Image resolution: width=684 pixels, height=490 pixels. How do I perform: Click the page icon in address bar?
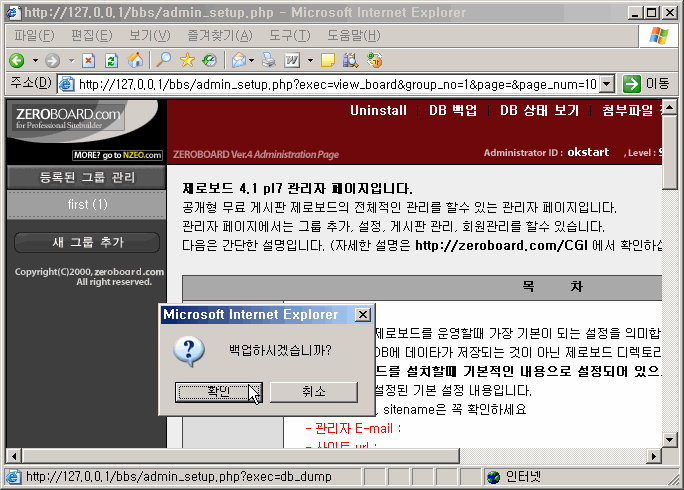[66, 84]
